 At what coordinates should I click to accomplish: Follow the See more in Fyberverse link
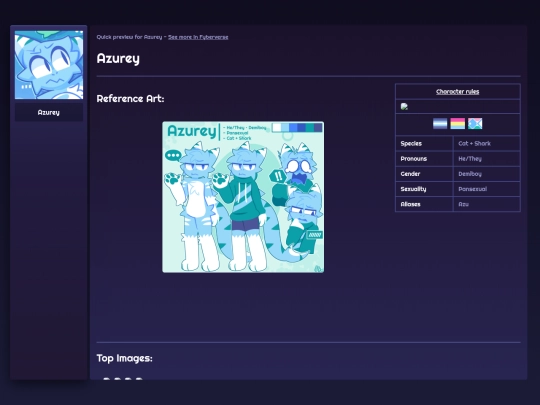198,37
